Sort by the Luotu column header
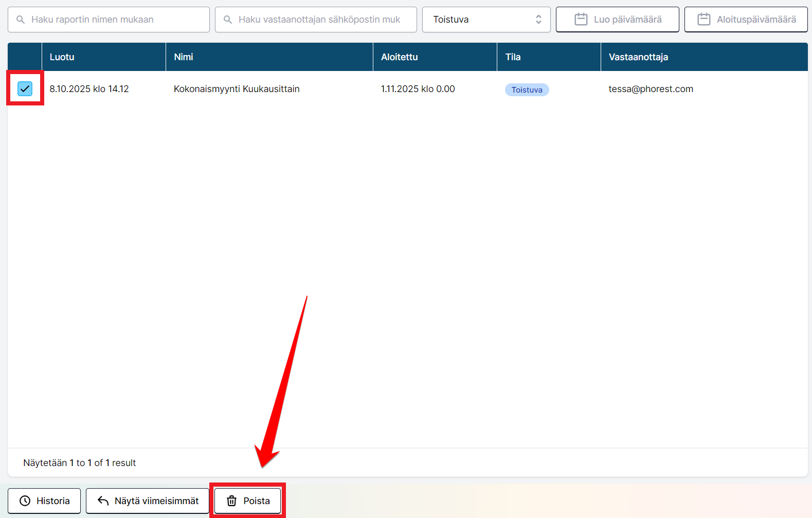The height and width of the screenshot is (518, 812). [x=62, y=57]
